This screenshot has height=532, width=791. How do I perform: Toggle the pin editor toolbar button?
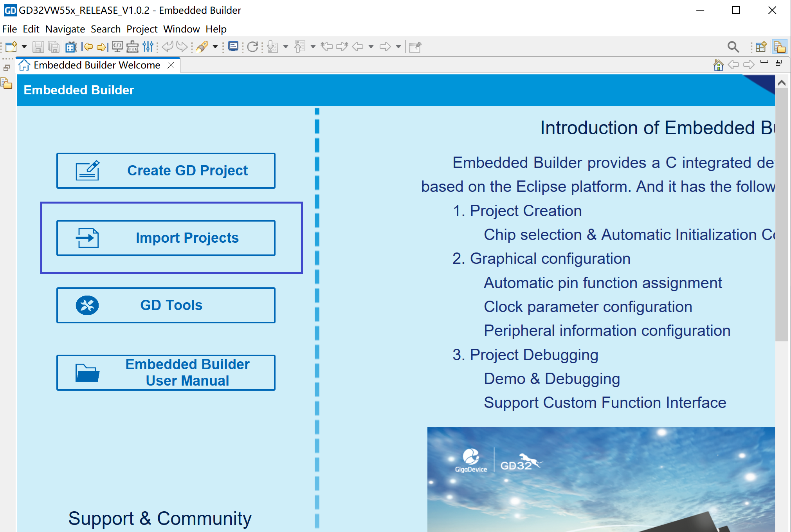pyautogui.click(x=414, y=47)
